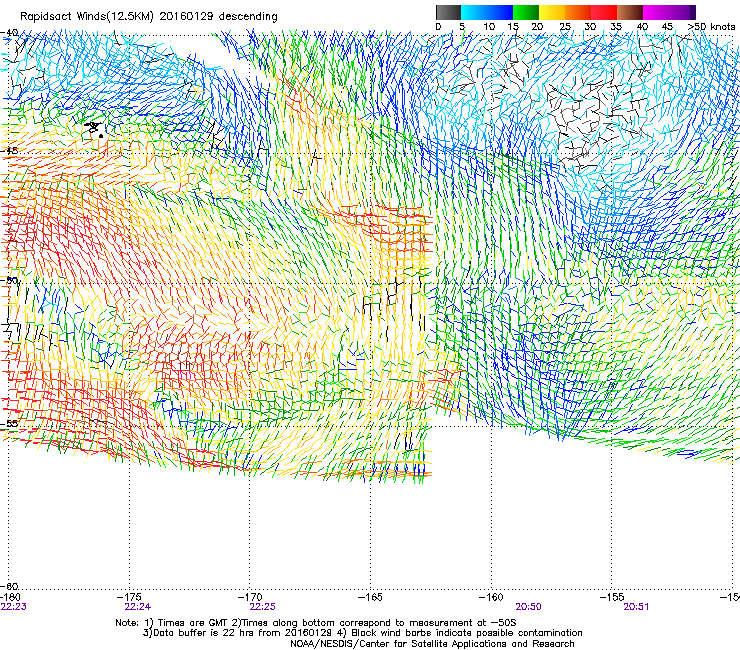Click the '-175' longitude axis label
This screenshot has width=740, height=650.
pos(130,598)
